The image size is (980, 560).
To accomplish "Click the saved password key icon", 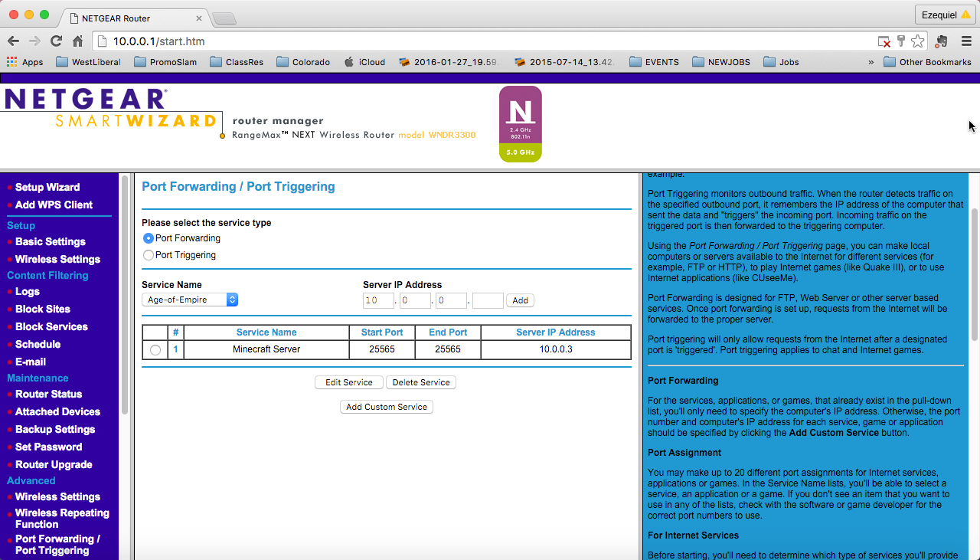I will point(901,41).
